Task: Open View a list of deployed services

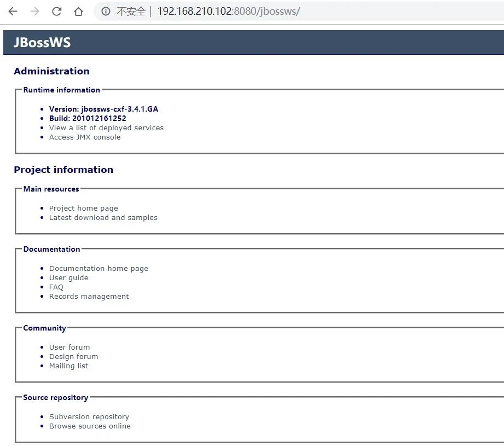Action: tap(106, 128)
